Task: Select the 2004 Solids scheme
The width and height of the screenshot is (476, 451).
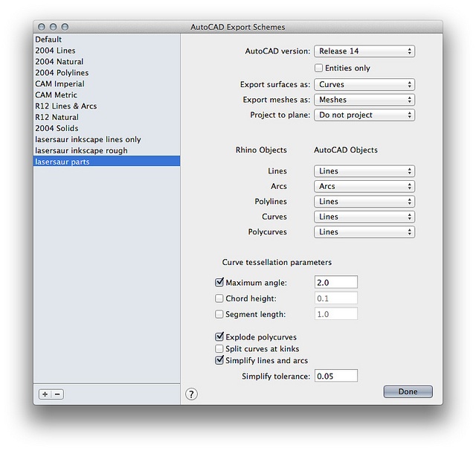Action: click(106, 128)
